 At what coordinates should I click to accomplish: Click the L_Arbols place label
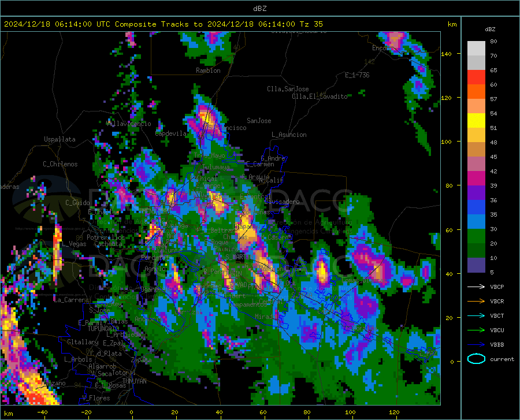(78, 359)
